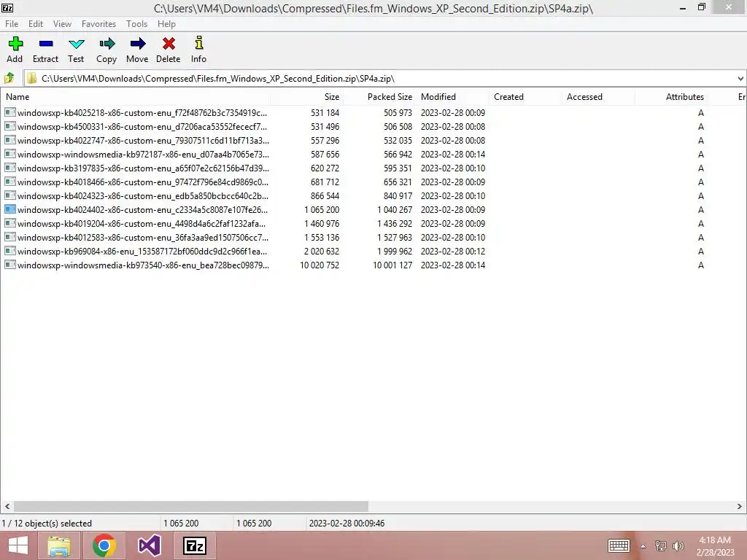This screenshot has width=747, height=560.
Task: Open the yellow Info icon
Action: [198, 43]
